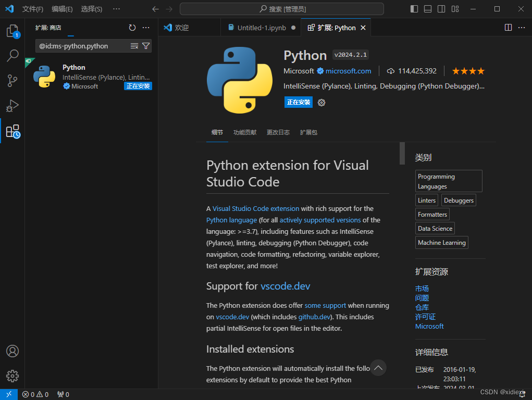This screenshot has width=532, height=400.
Task: Click the command center search box
Action: click(282, 9)
